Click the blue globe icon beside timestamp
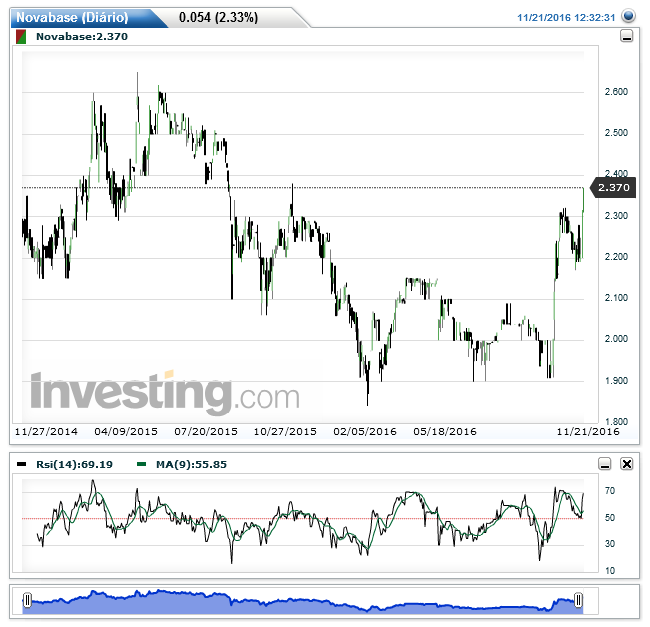 628,16
